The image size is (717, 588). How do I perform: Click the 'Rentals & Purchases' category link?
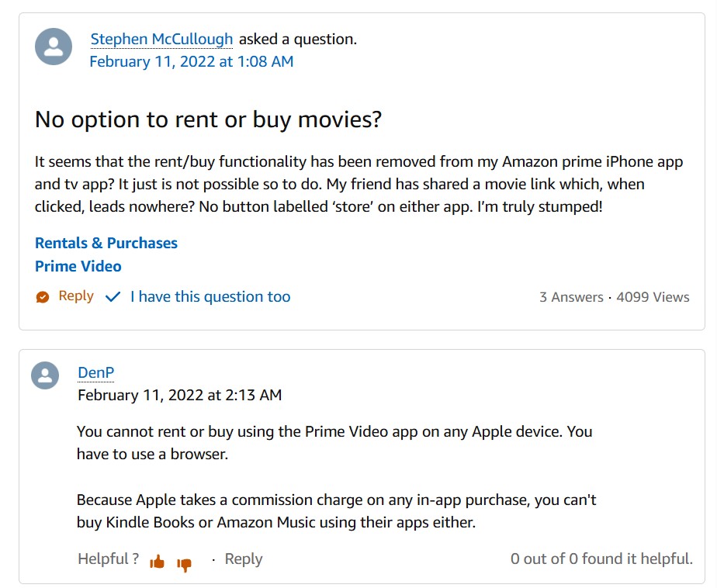106,243
